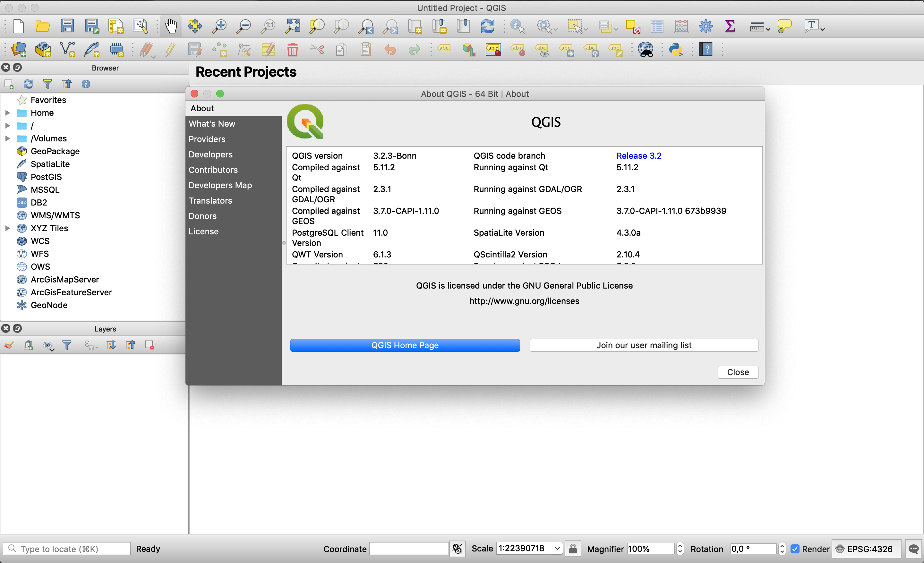
Task: Switch to the License tab
Action: tap(203, 231)
